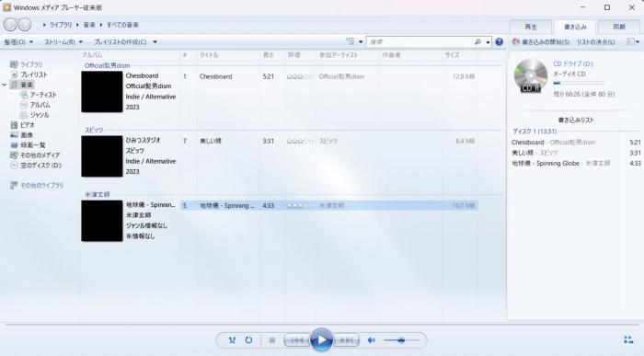Open その他のライブラリ in the sidebar
The width and height of the screenshot is (644, 356).
point(37,185)
